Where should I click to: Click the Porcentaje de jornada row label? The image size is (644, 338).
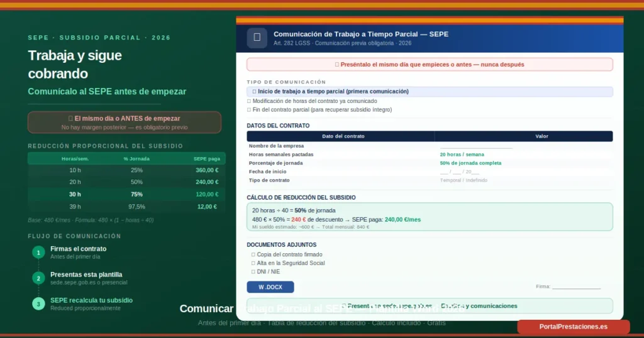[x=275, y=163]
